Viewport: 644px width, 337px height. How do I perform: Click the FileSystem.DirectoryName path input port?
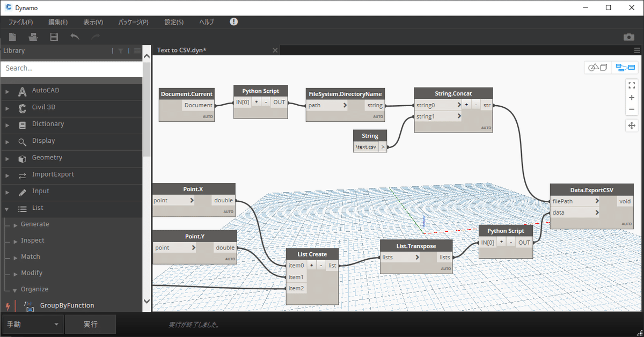[328, 105]
